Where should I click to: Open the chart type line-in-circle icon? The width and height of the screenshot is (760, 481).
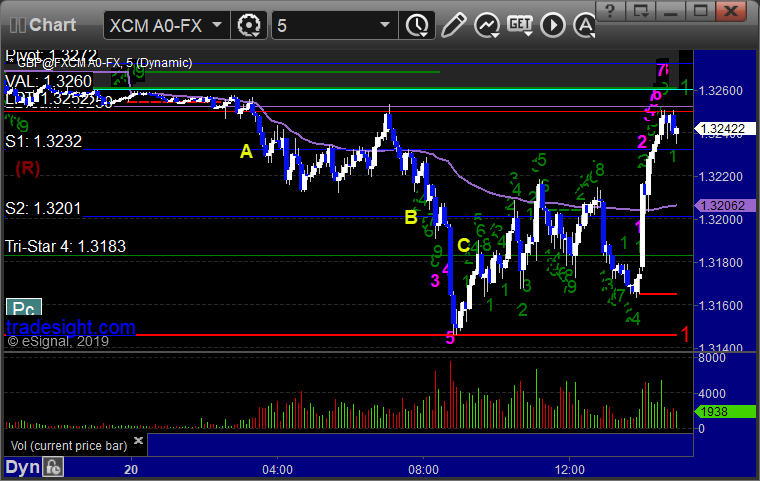(487, 25)
